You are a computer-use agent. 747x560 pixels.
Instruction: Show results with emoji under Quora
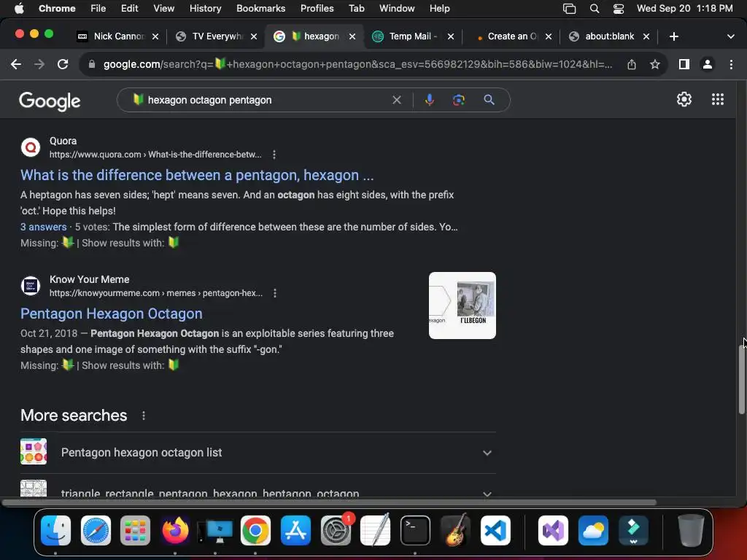click(x=174, y=242)
